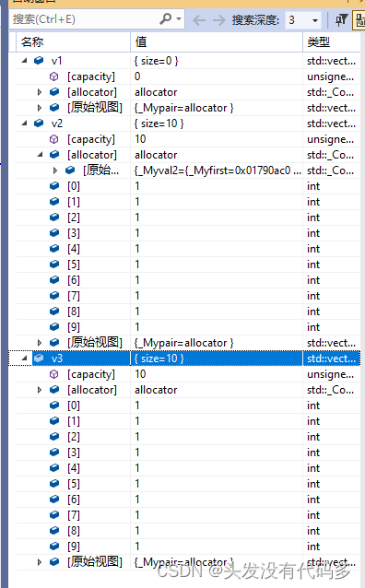Click the cube icon of v3's [9] element
Image resolution: width=365 pixels, height=588 pixels.
(54, 546)
